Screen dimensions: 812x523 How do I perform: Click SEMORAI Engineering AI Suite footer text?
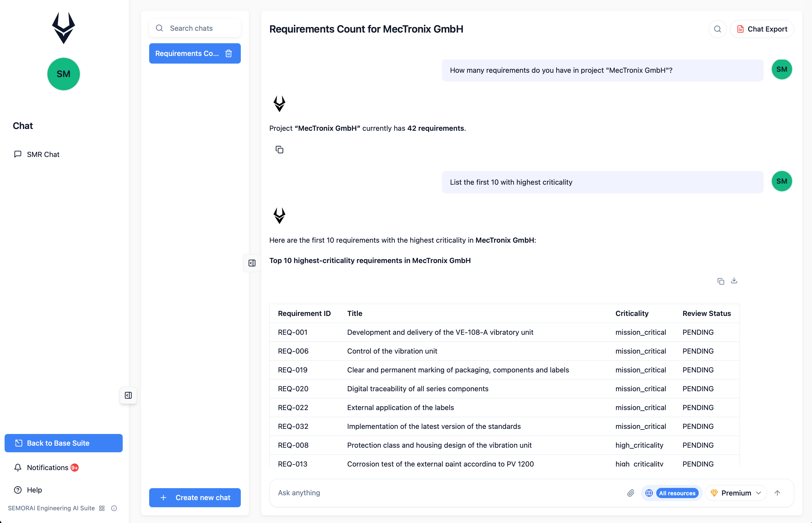pyautogui.click(x=51, y=508)
